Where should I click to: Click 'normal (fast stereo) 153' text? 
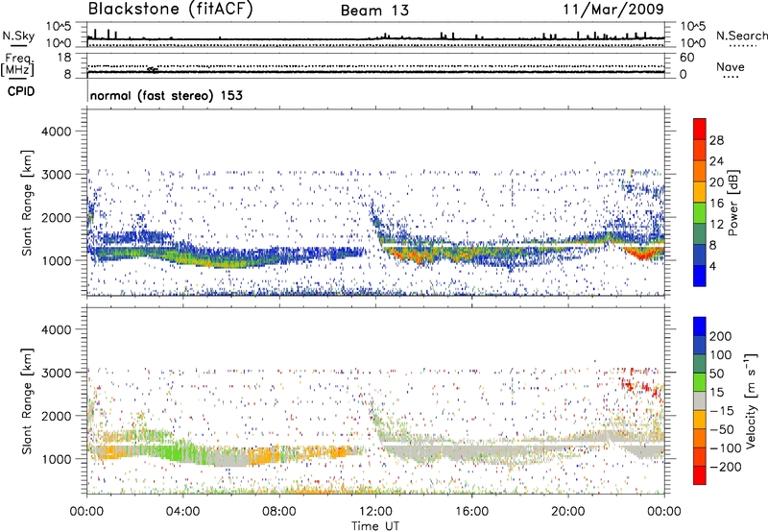tap(166, 95)
